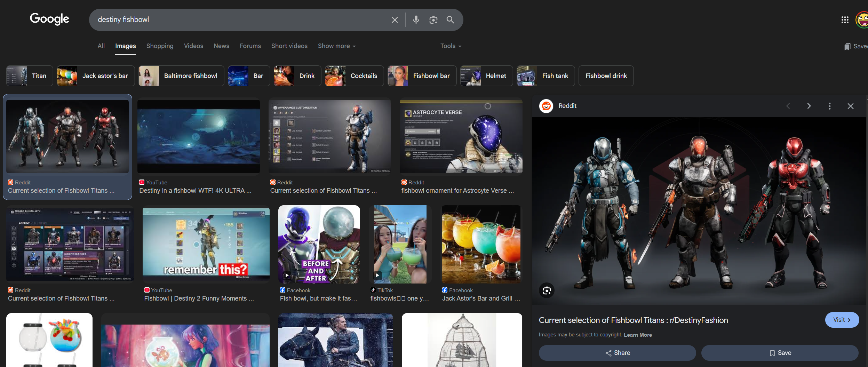
Task: Open anime girl with goldfish thumbnail
Action: click(185, 346)
